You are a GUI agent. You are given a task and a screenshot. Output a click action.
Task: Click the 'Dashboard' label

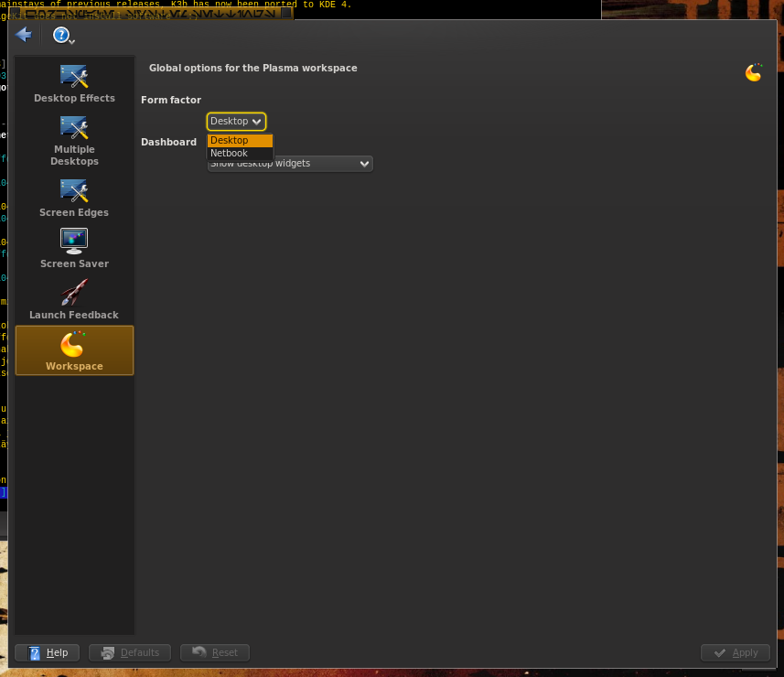168,142
